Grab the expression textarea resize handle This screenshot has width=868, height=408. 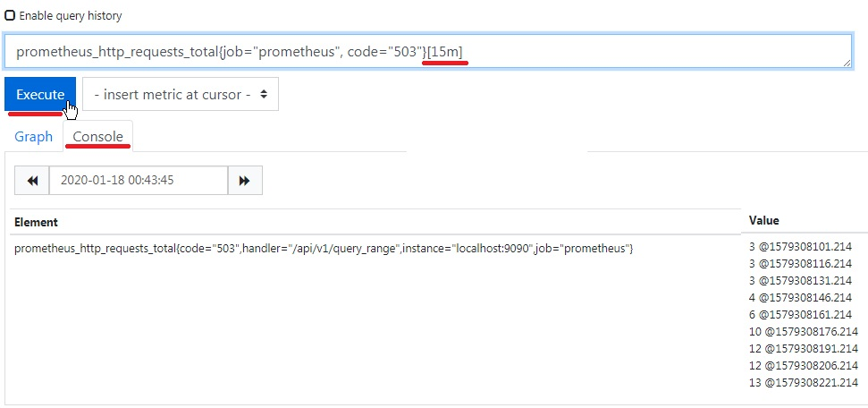pos(847,64)
